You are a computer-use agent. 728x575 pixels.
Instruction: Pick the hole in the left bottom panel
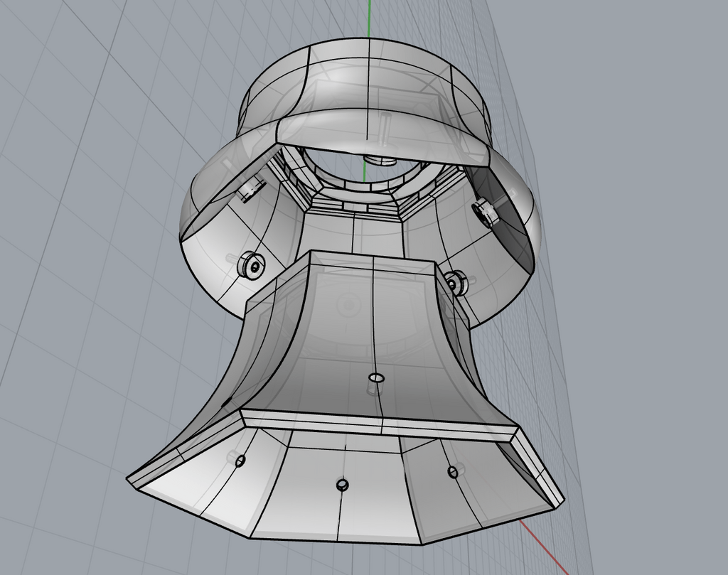240,461
